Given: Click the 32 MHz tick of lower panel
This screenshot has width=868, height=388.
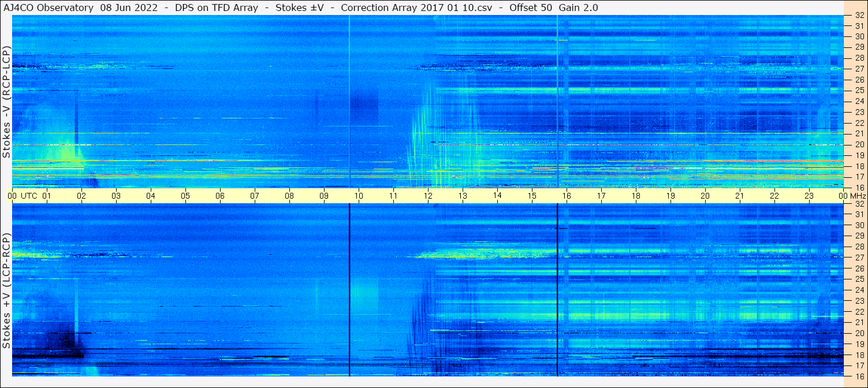Looking at the screenshot, I should tap(859, 204).
